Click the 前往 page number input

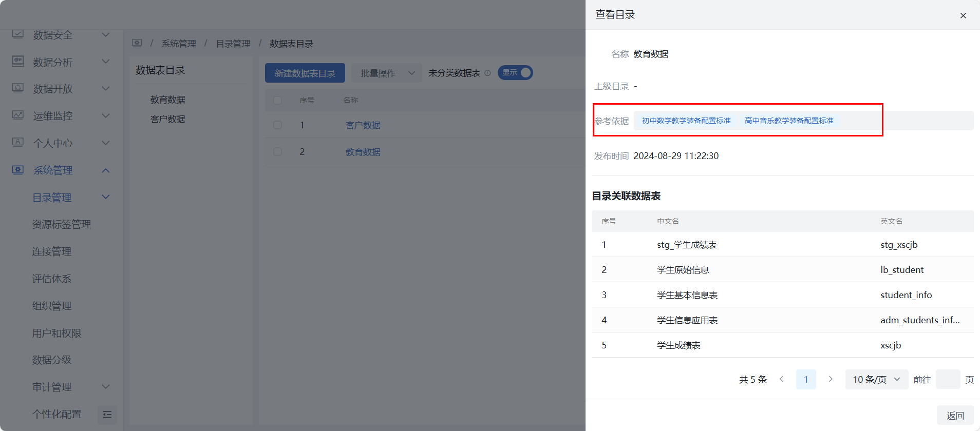click(x=948, y=379)
